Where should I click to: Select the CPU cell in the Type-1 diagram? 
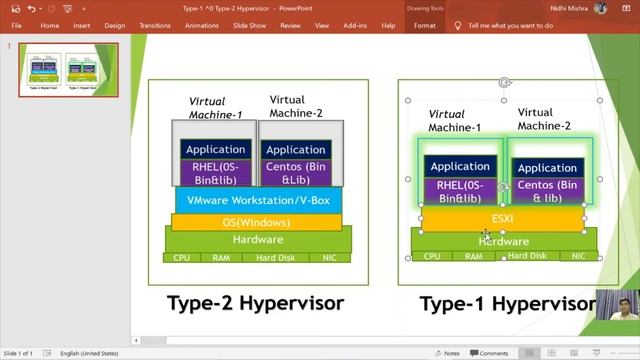pos(432,256)
